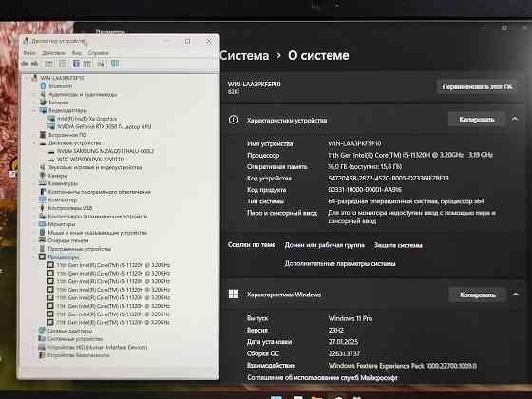Open Домен или рабочая группа link
The height and width of the screenshot is (399, 532).
324,245
